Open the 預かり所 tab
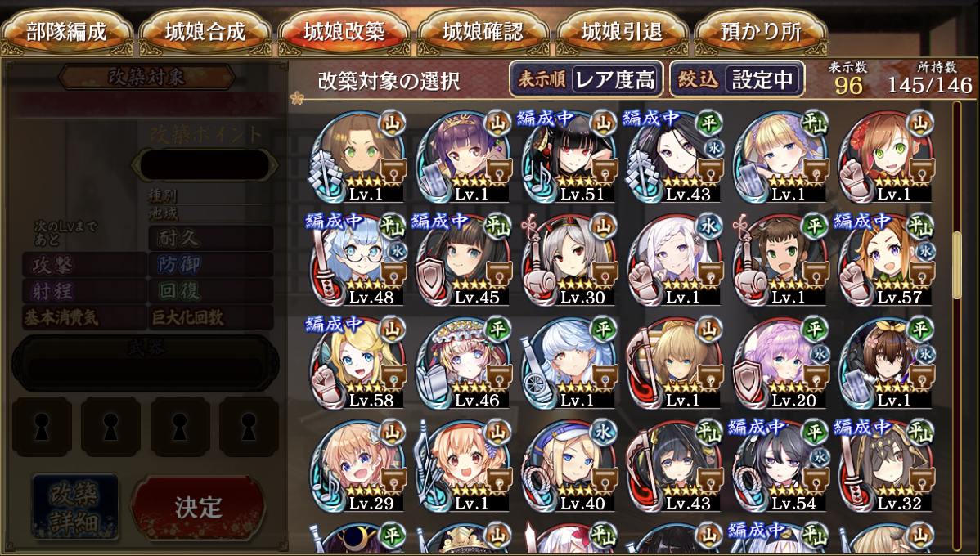 761,33
